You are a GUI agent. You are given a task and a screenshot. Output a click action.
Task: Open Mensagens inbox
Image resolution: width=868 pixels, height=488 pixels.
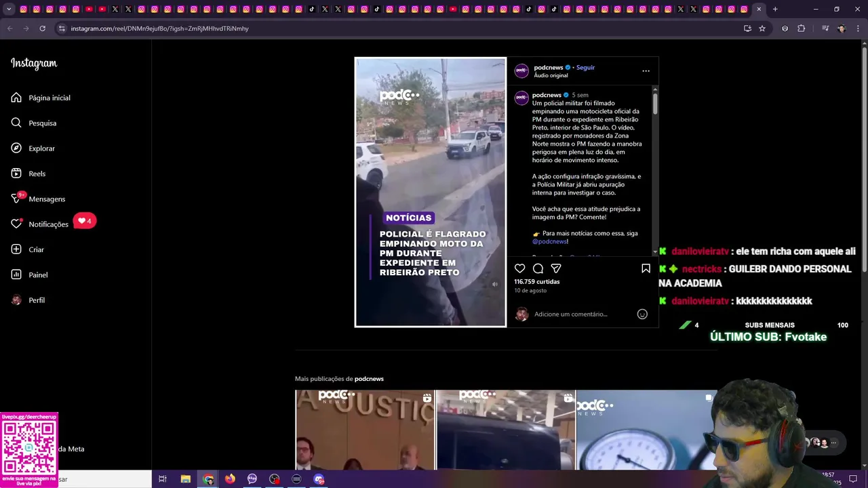click(x=39, y=199)
